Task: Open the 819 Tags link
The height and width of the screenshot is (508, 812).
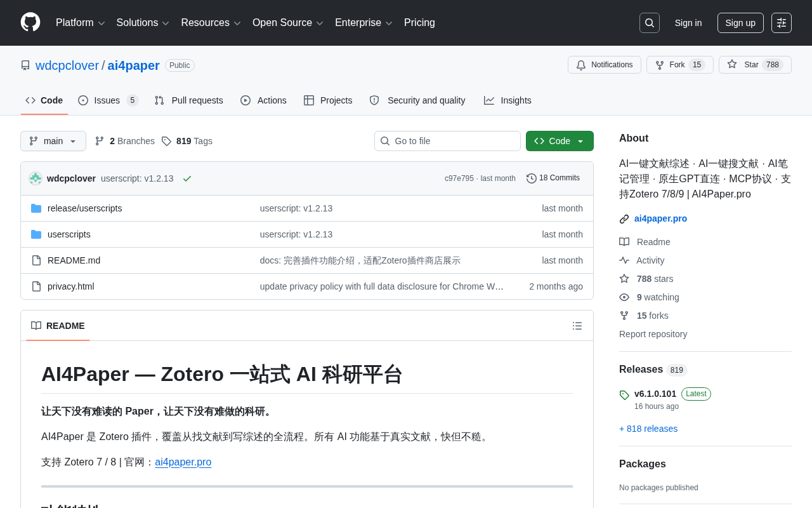Action: coord(187,141)
